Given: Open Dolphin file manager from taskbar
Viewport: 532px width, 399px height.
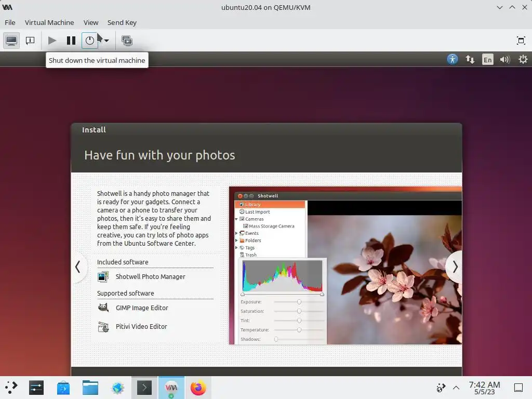Looking at the screenshot, I should pos(90,388).
